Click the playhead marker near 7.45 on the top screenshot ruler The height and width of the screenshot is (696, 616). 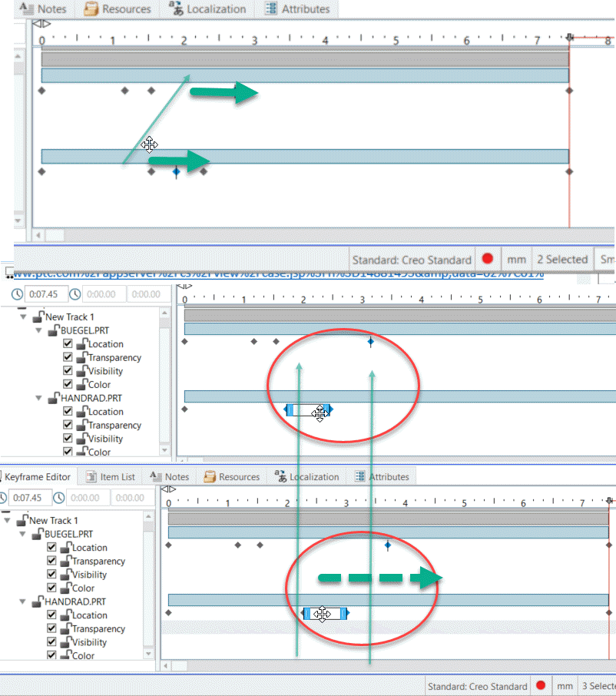point(570,38)
